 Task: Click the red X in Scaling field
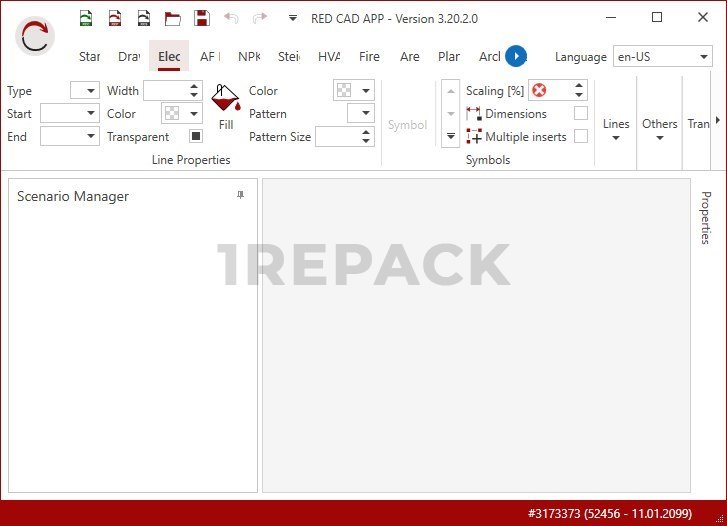coord(540,91)
